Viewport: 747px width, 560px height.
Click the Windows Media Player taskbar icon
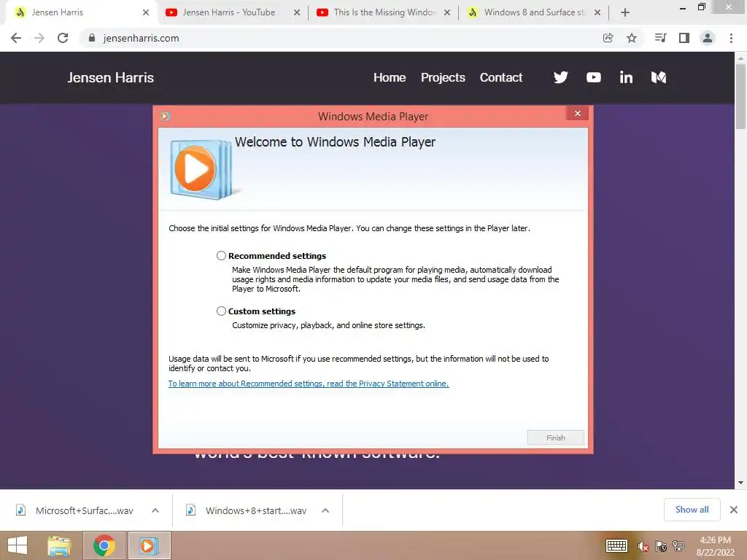[148, 545]
